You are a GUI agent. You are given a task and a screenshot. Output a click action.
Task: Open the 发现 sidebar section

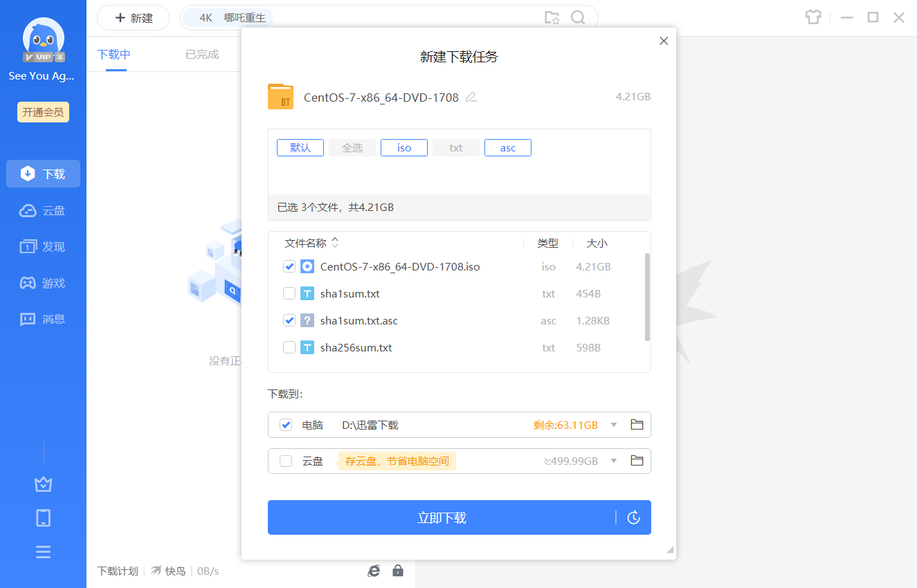[43, 246]
